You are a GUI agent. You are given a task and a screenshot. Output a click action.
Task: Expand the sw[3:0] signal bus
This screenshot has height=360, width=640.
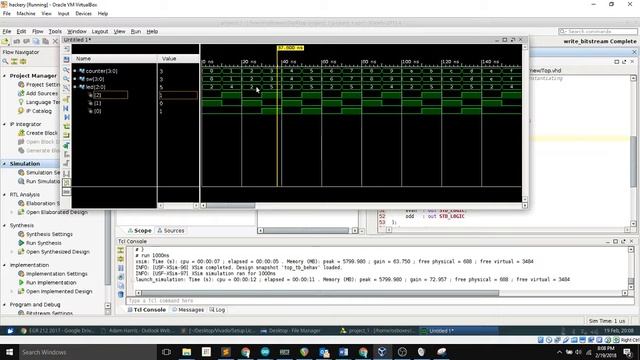(x=75, y=79)
